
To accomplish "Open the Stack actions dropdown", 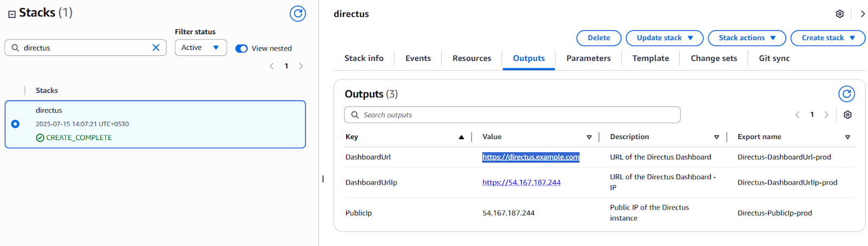I will (747, 38).
